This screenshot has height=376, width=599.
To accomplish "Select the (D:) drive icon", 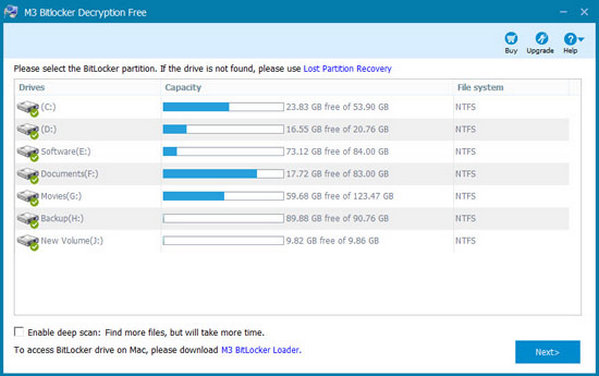I will coord(28,131).
